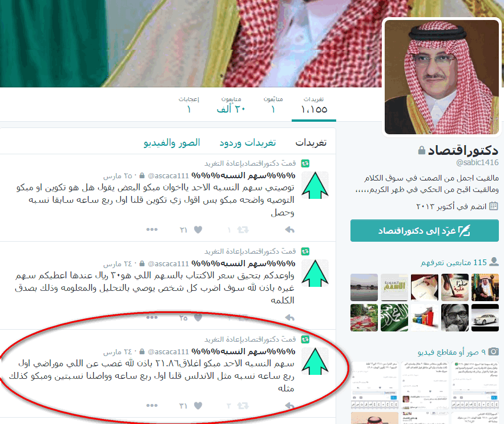This screenshot has width=504, height=424.
Task: Open 115 متابعين تعرفهم link
Action: pyautogui.click(x=454, y=262)
